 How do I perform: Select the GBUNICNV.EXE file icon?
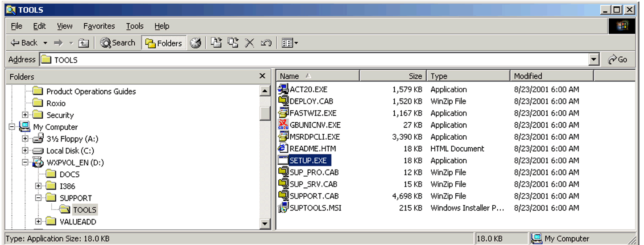(283, 125)
